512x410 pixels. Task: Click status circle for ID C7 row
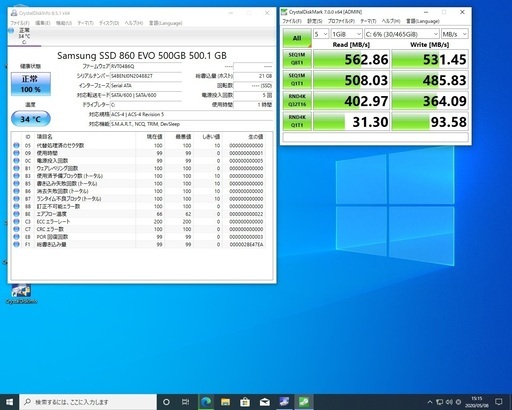click(x=16, y=229)
